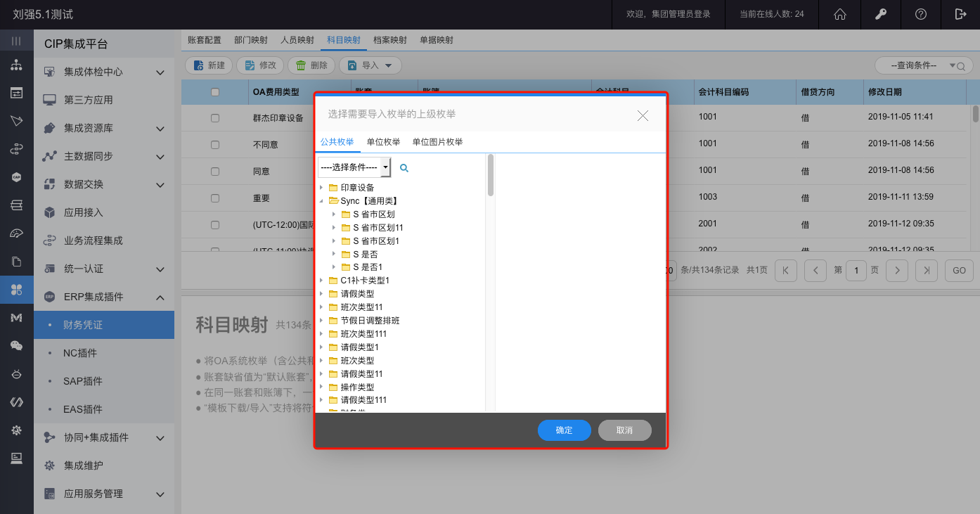Click the logout icon in the top bar

[x=960, y=14]
